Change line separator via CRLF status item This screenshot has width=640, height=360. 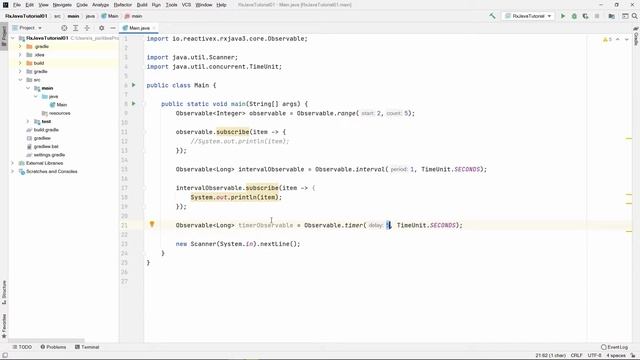576,356
